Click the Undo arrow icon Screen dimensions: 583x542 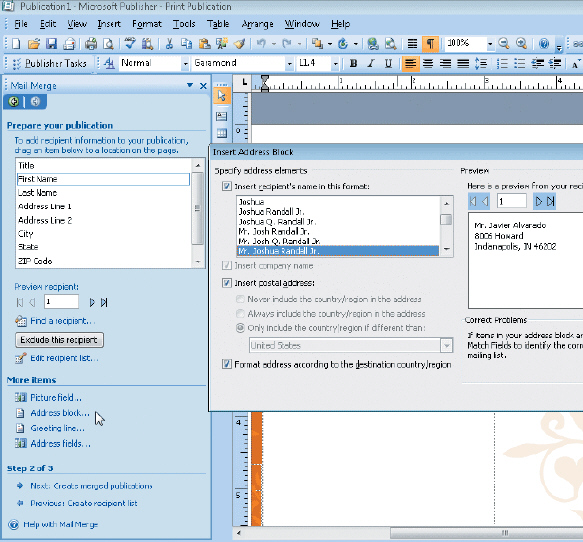point(261,44)
